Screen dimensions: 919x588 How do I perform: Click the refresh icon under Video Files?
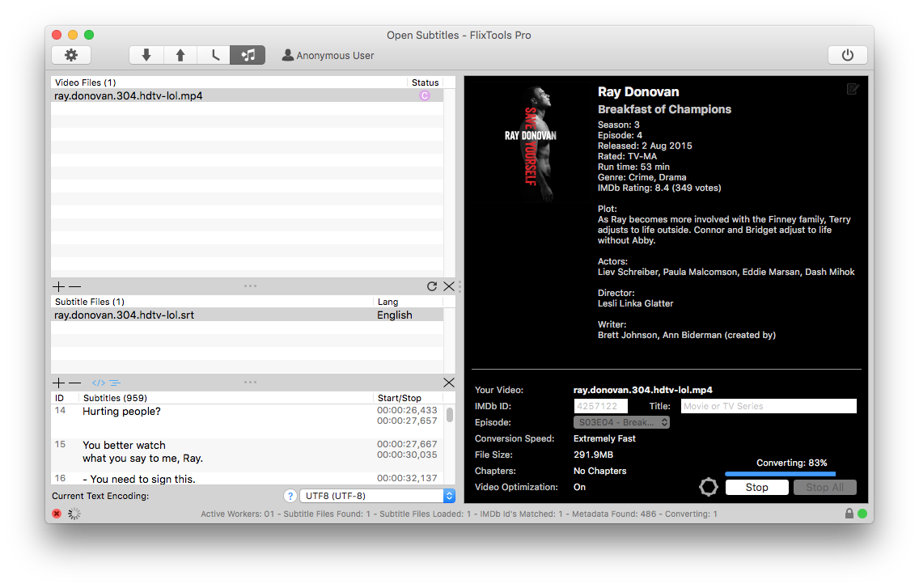[x=432, y=286]
